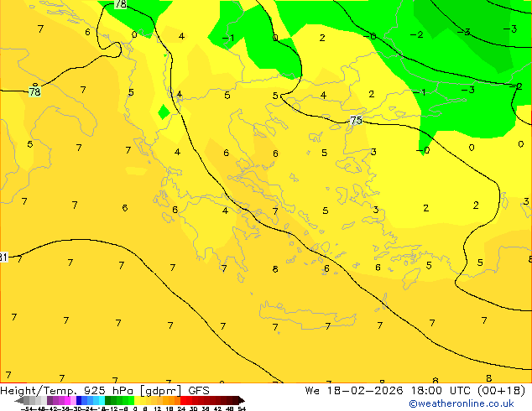Click the yellow swatch in temperature legend
The width and height of the screenshot is (532, 411).
click(137, 400)
